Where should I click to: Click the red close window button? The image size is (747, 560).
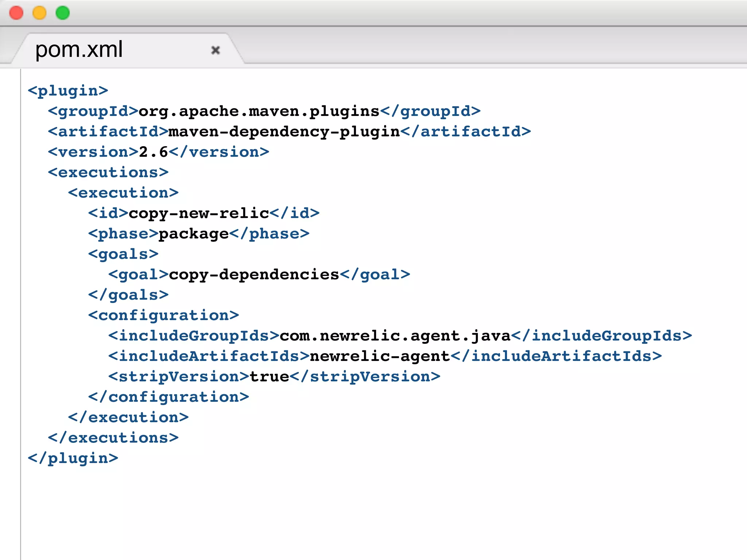16,13
